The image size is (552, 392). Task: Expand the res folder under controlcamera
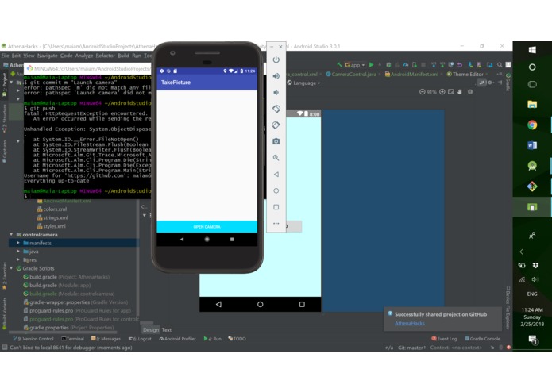[x=18, y=259]
